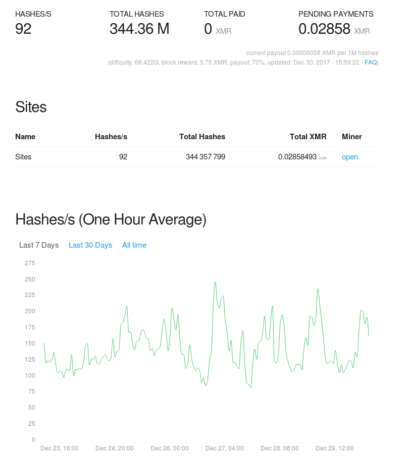Viewport: 409px width, 456px height.
Task: Click the Dec 24, 20:00 axis label
Action: (114, 448)
